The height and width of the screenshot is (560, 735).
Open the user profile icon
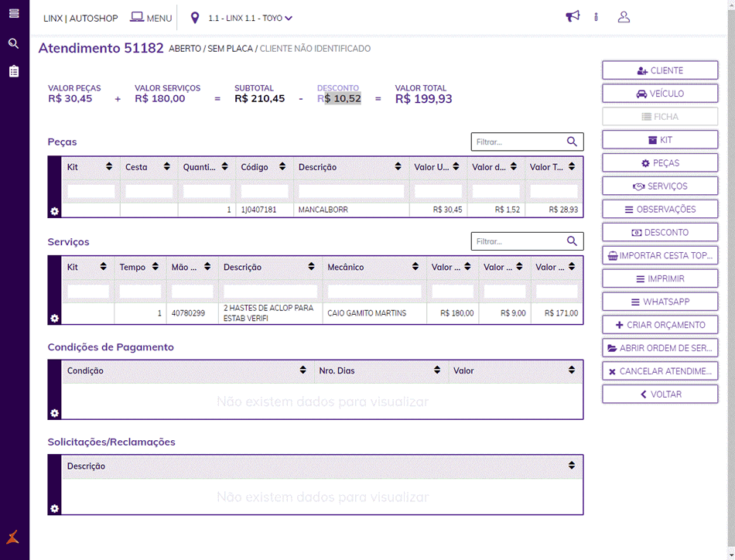tap(624, 17)
